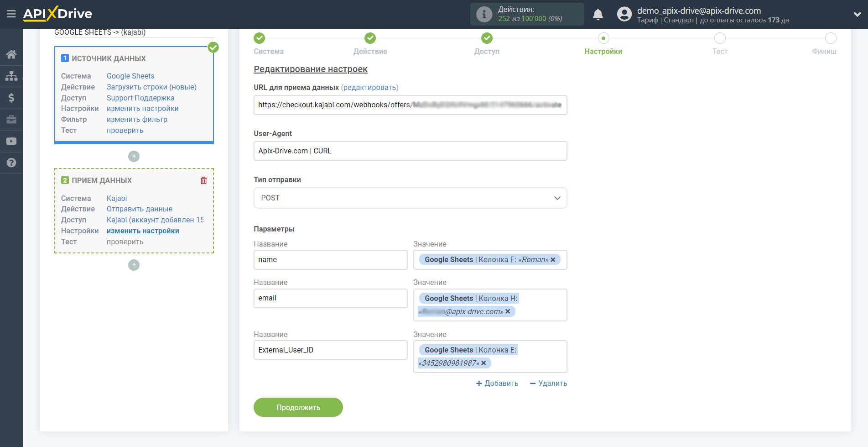Open the Тип отправки POST dropdown

pyautogui.click(x=410, y=198)
